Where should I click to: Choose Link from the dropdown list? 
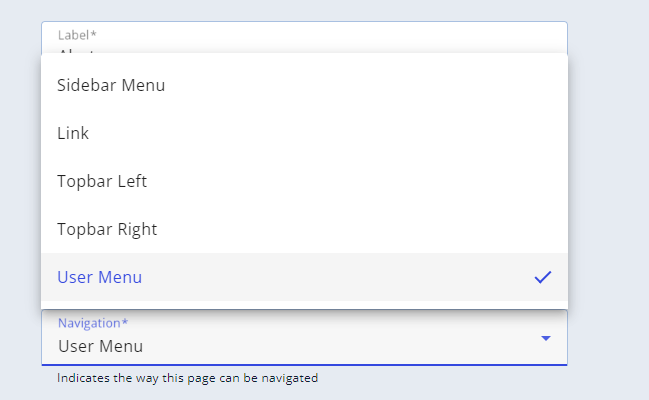(73, 133)
